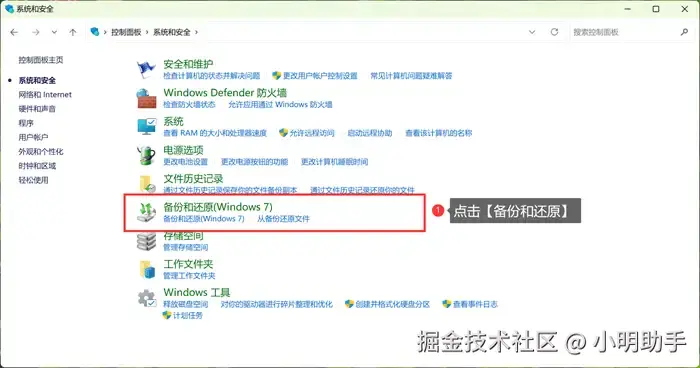
Task: Open 程序 category in sidebar
Action: (x=26, y=123)
